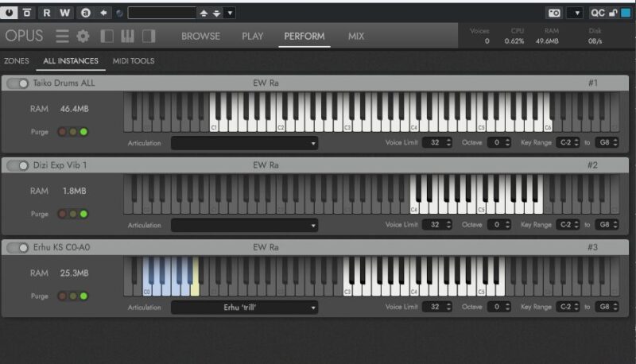The width and height of the screenshot is (636, 364).
Task: Open the Opus hamburger main menu
Action: [62, 37]
